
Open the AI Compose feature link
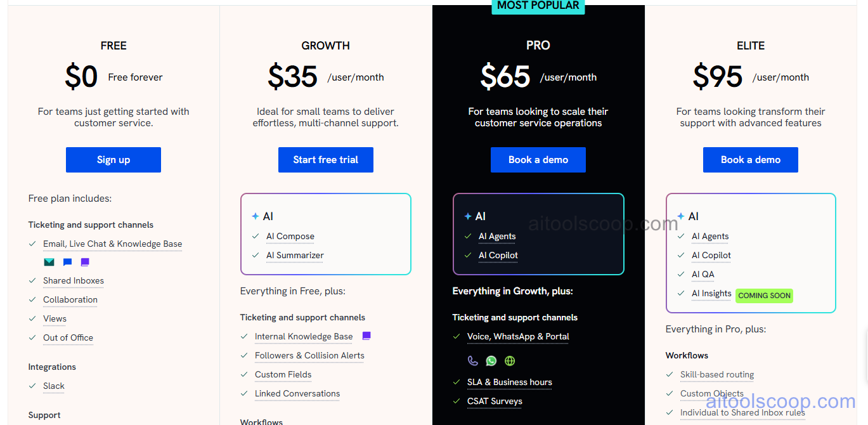(290, 236)
